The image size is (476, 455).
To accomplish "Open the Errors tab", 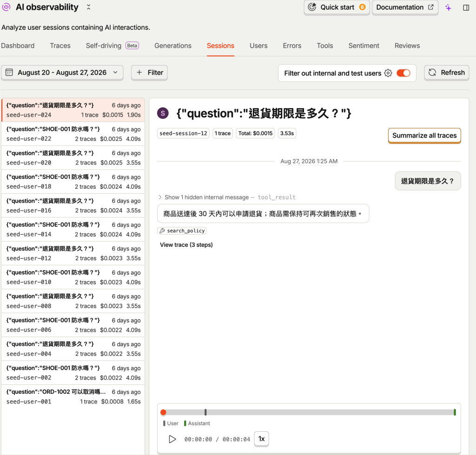I will [x=292, y=46].
